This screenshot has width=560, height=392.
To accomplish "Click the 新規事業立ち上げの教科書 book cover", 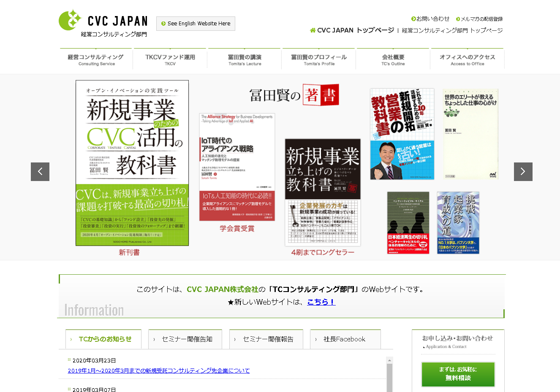I will click(323, 192).
